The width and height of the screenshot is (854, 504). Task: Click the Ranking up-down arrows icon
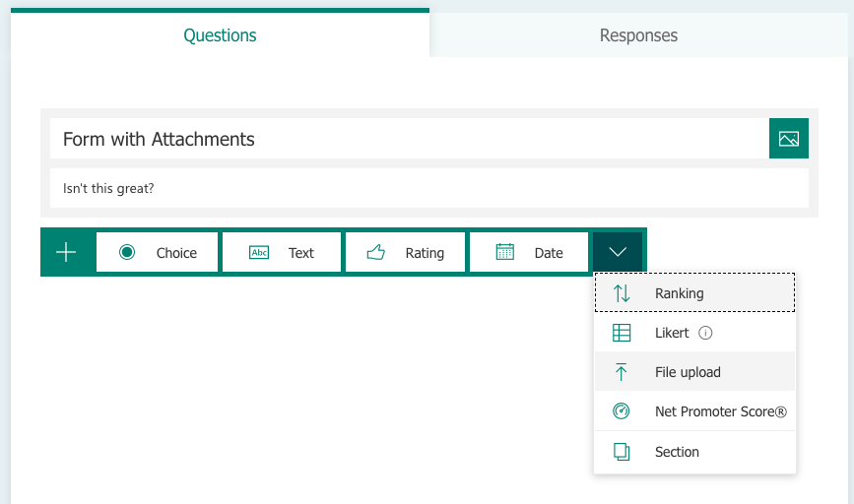pos(622,293)
